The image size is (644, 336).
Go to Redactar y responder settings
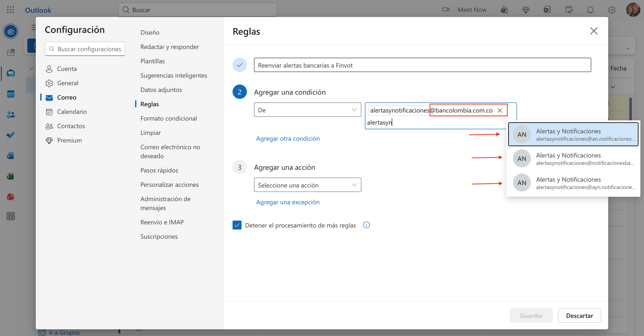pyautogui.click(x=169, y=47)
